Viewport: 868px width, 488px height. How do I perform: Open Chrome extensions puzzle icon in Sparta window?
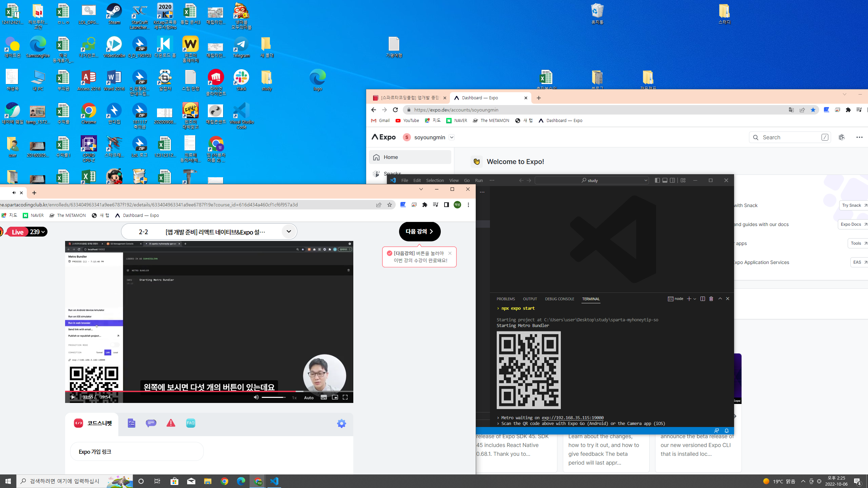[425, 205]
